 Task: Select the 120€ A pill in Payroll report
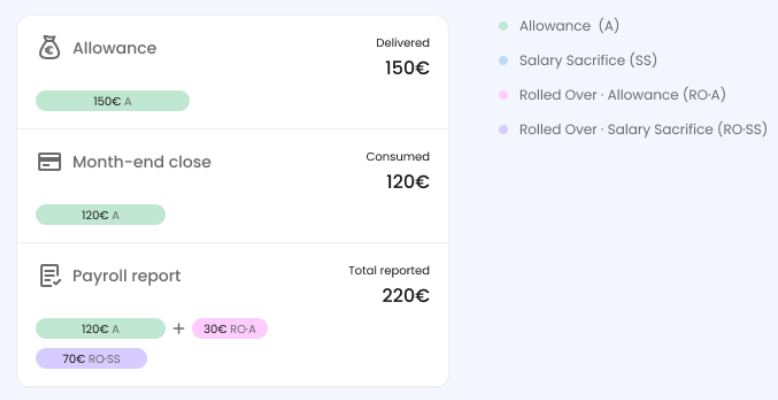tap(100, 329)
